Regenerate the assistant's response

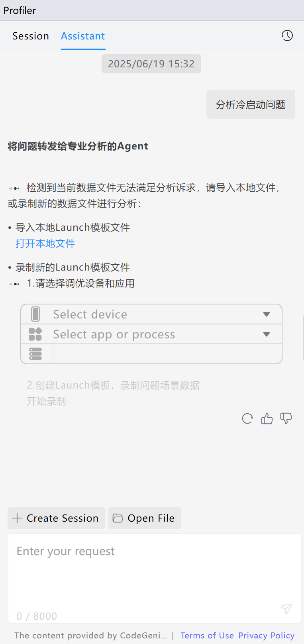coord(247,418)
